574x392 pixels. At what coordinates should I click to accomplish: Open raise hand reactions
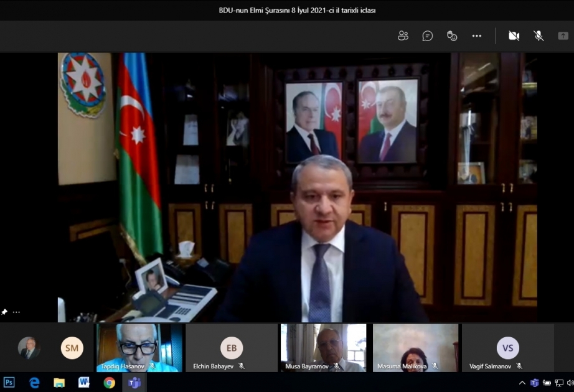point(452,35)
